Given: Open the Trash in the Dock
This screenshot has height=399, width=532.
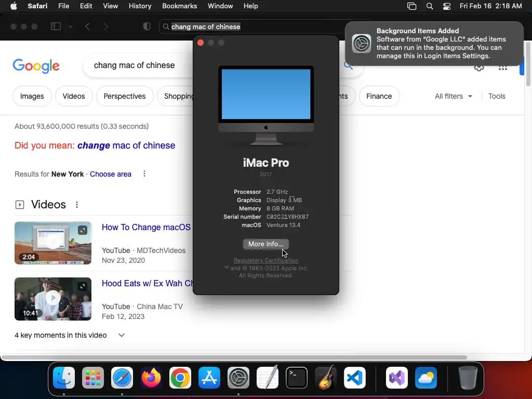Looking at the screenshot, I should [x=468, y=378].
